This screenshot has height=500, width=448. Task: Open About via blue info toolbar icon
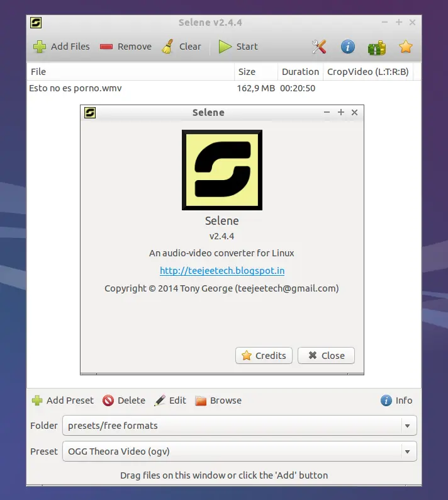pyautogui.click(x=347, y=47)
